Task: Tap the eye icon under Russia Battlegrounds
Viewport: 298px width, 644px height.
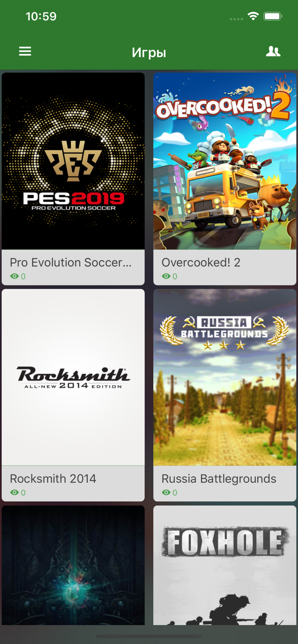Action: pyautogui.click(x=166, y=493)
